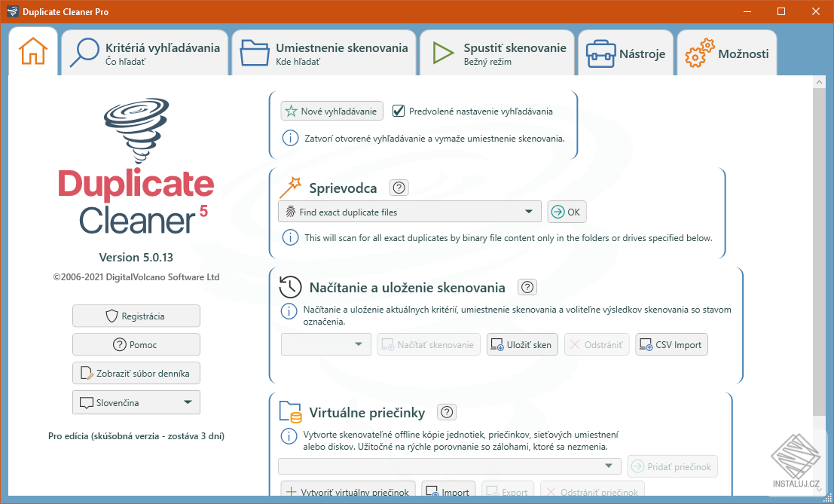
Task: Open the Sprievodca help toggle button
Action: 399,187
